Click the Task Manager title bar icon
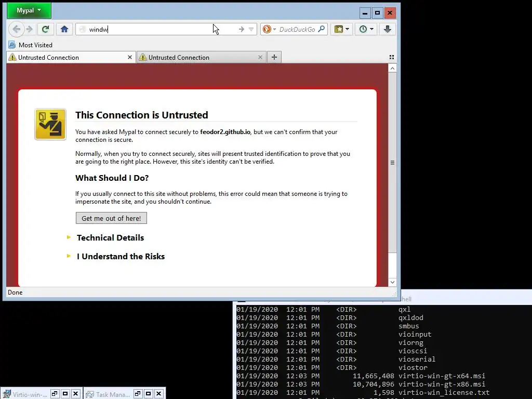This screenshot has height=399, width=532. [89, 394]
